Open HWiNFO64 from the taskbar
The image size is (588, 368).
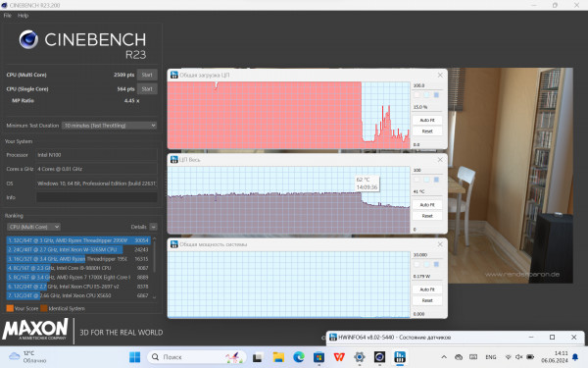click(x=400, y=357)
